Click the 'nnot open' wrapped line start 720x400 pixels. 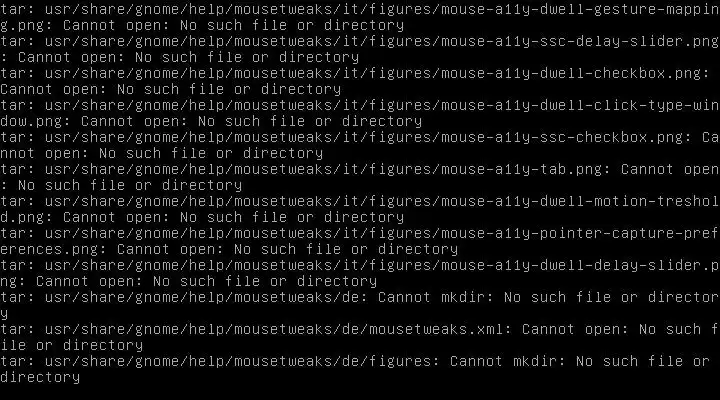point(40,153)
